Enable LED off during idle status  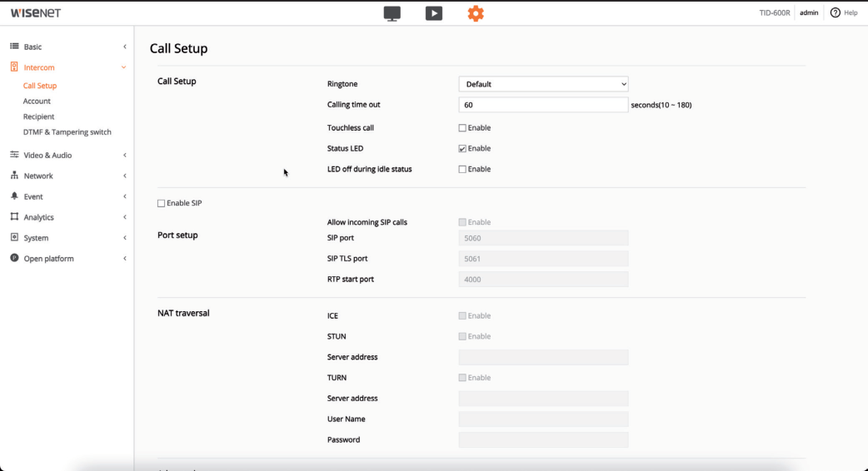click(x=462, y=169)
